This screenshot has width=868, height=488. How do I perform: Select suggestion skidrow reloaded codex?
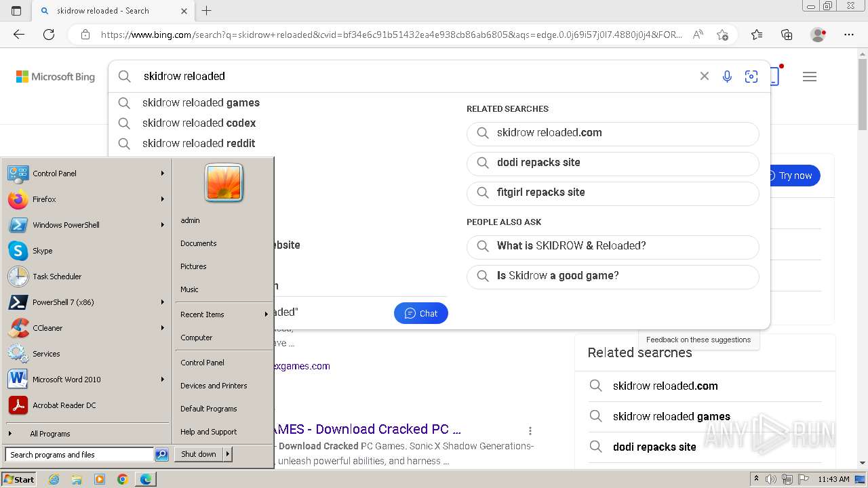(x=278, y=123)
